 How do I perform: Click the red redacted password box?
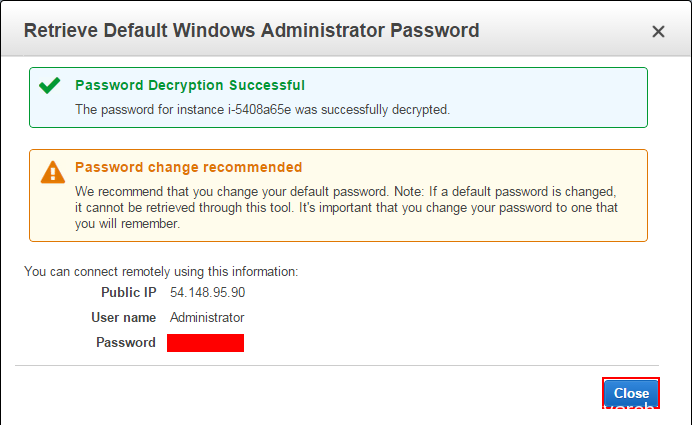pos(205,343)
